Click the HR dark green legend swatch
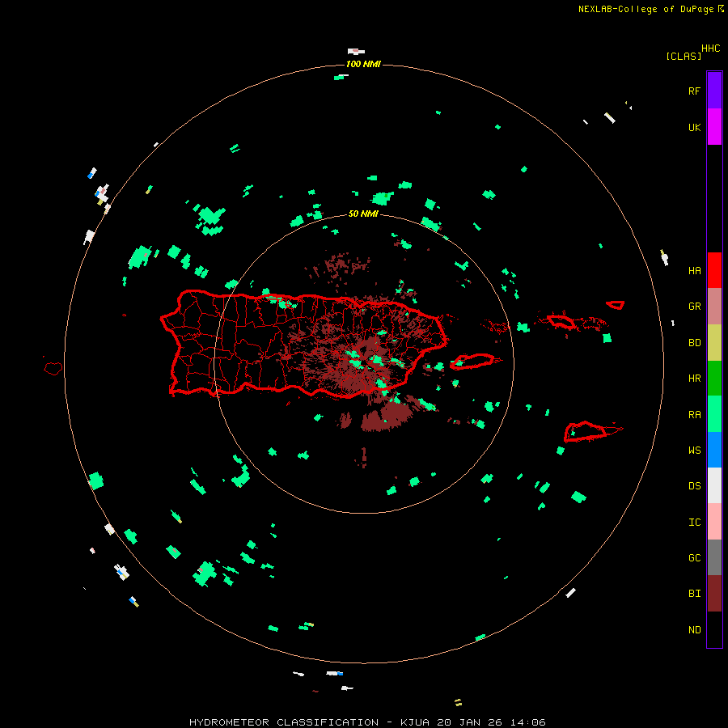The height and width of the screenshot is (728, 728). click(714, 379)
